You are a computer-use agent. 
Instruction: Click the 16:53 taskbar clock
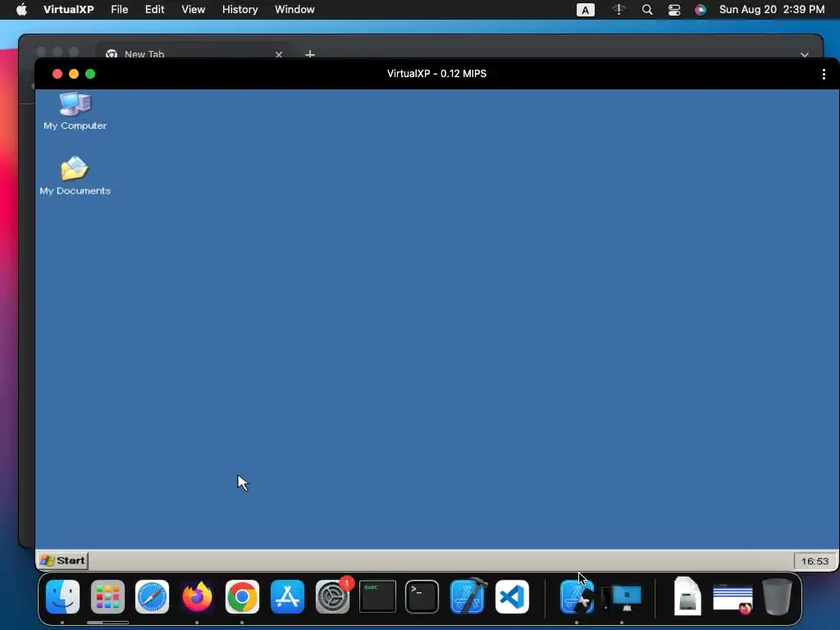[x=815, y=561]
